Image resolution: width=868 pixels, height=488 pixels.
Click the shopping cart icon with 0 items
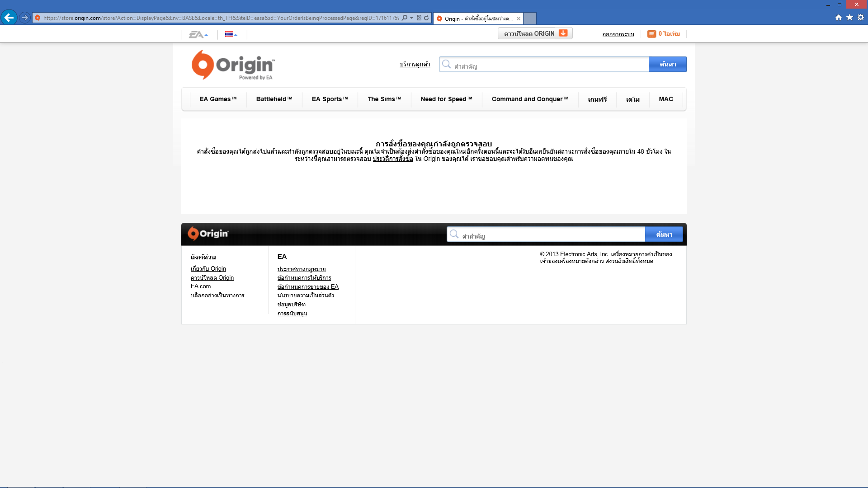[x=651, y=34]
